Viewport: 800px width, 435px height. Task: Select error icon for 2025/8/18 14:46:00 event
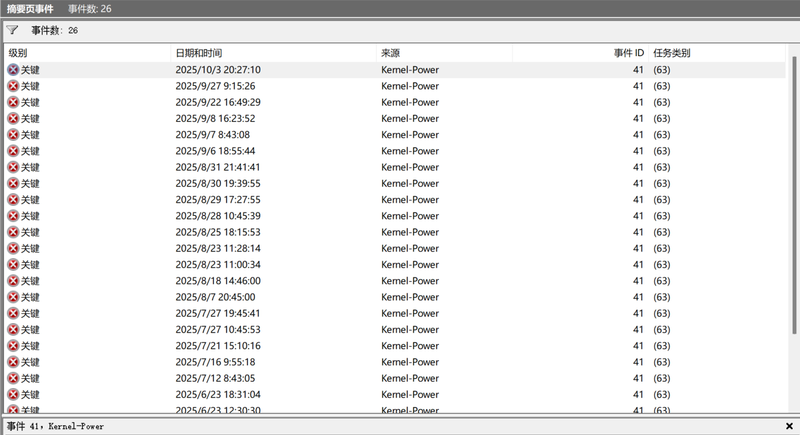coord(13,281)
